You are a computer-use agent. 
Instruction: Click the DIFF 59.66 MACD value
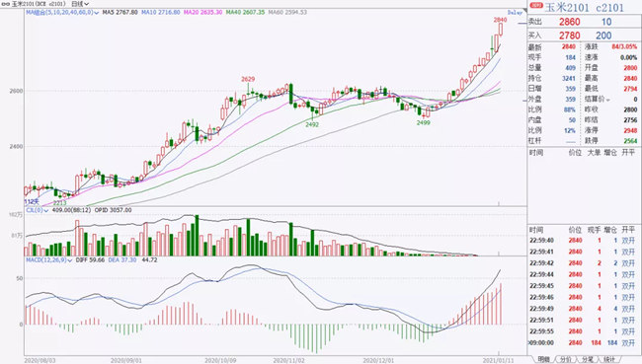click(90, 260)
